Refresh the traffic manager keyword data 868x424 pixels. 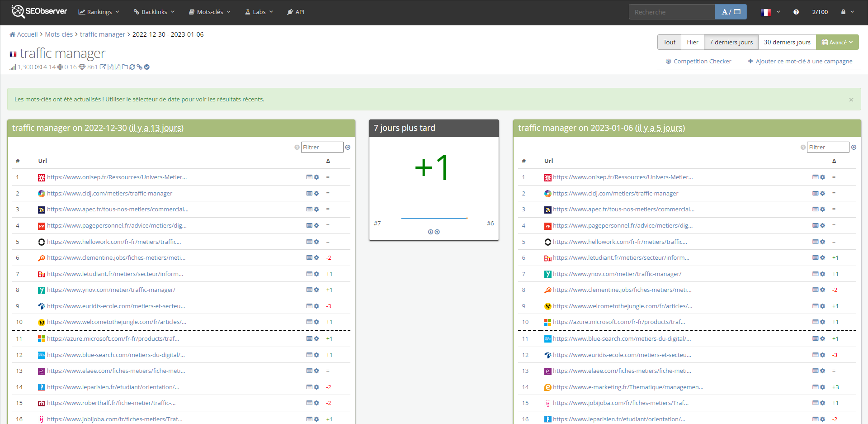point(132,67)
